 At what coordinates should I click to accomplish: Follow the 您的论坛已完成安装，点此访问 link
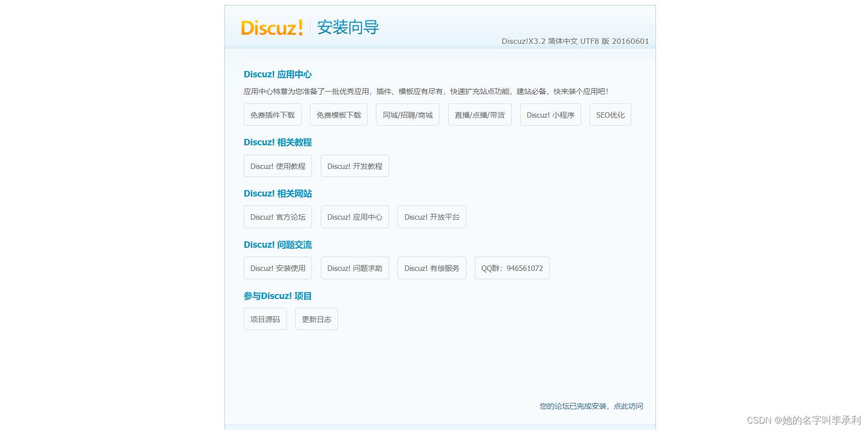pyautogui.click(x=591, y=406)
